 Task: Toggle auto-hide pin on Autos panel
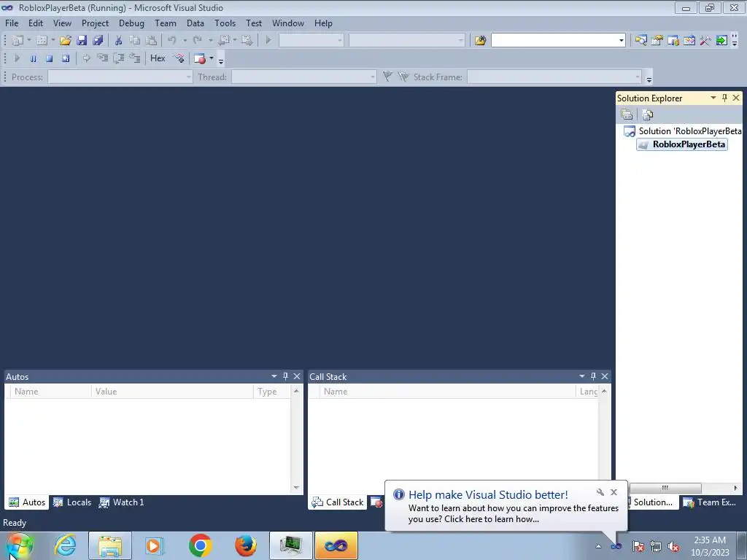tap(285, 376)
